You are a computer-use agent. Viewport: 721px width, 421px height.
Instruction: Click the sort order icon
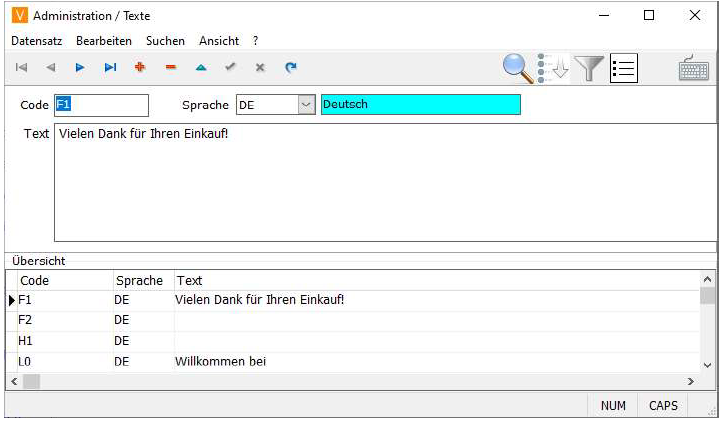[x=553, y=68]
